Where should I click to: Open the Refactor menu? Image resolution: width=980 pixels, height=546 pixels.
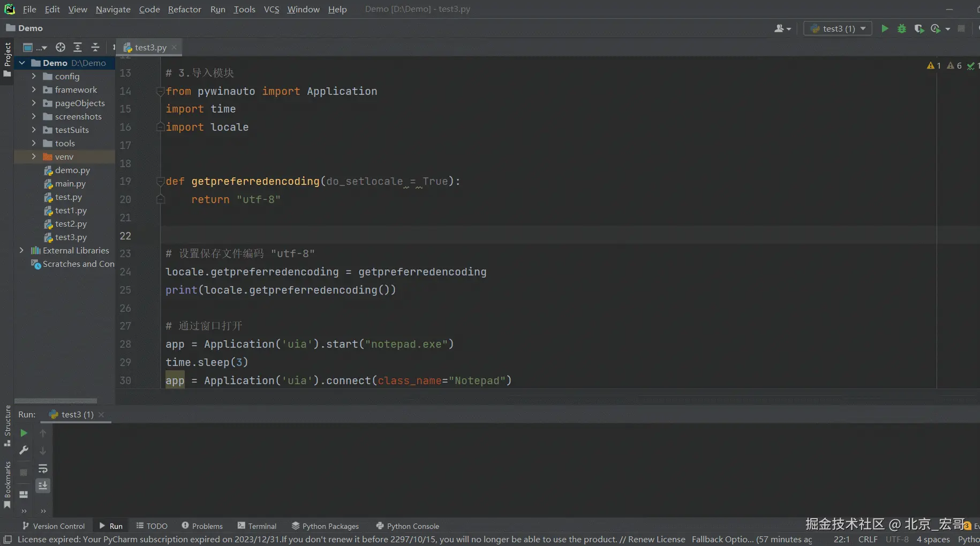pyautogui.click(x=184, y=9)
